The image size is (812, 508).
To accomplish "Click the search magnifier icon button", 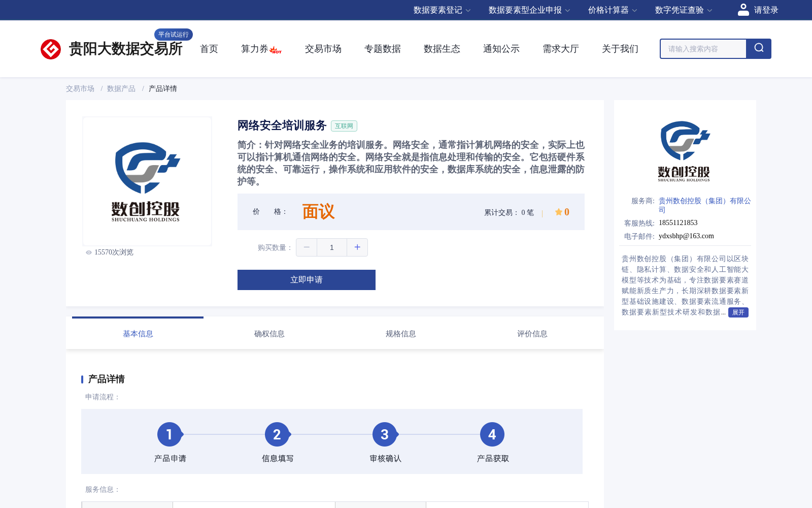I will tap(759, 49).
